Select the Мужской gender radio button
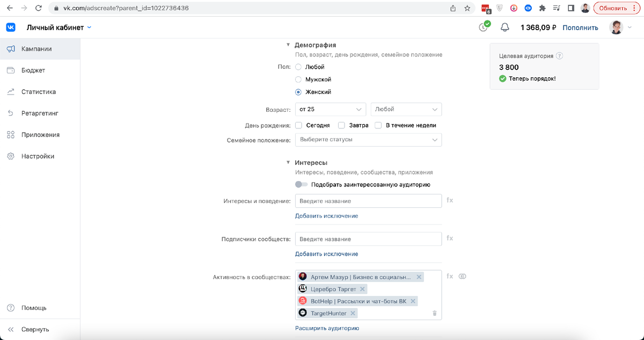Screen dimensions: 644x340 [298, 79]
